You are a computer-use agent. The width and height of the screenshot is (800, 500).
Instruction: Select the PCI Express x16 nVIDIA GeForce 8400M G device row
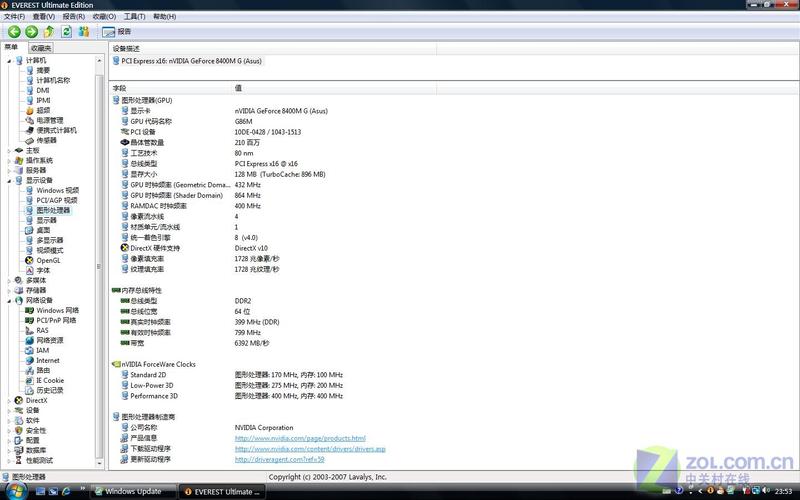pos(187,61)
